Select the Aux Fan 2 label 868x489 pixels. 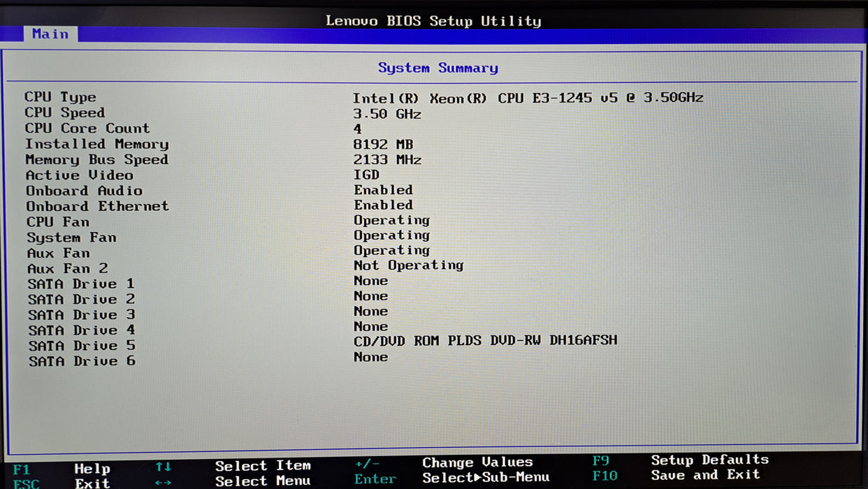67,268
